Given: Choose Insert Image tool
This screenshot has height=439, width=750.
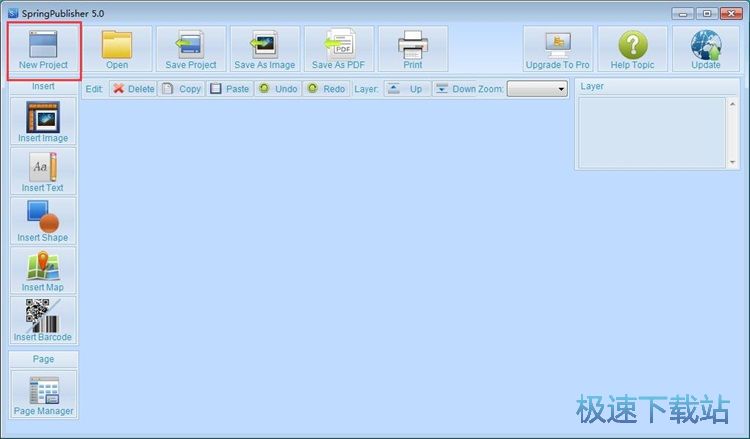Looking at the screenshot, I should pyautogui.click(x=43, y=121).
